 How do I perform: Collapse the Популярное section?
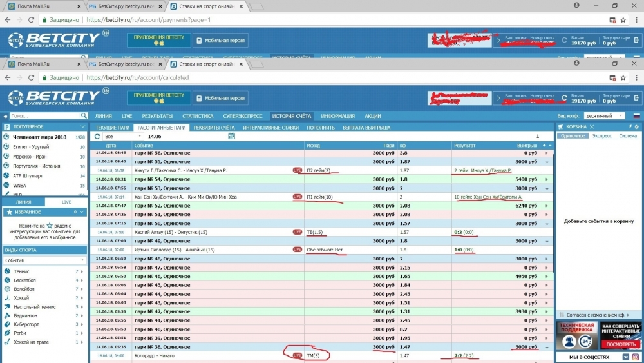82,127
